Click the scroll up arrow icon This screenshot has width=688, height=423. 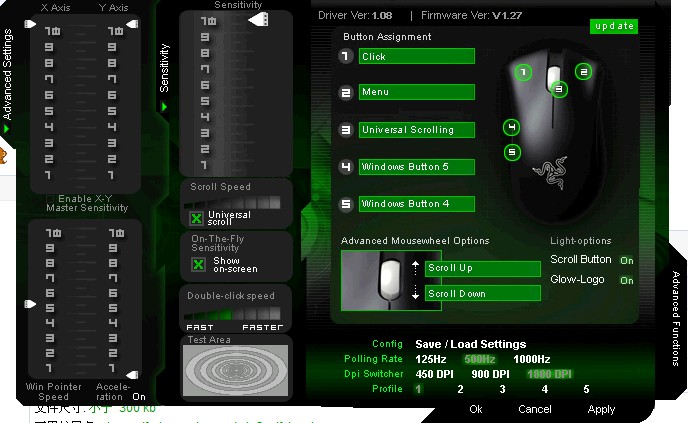(x=415, y=268)
